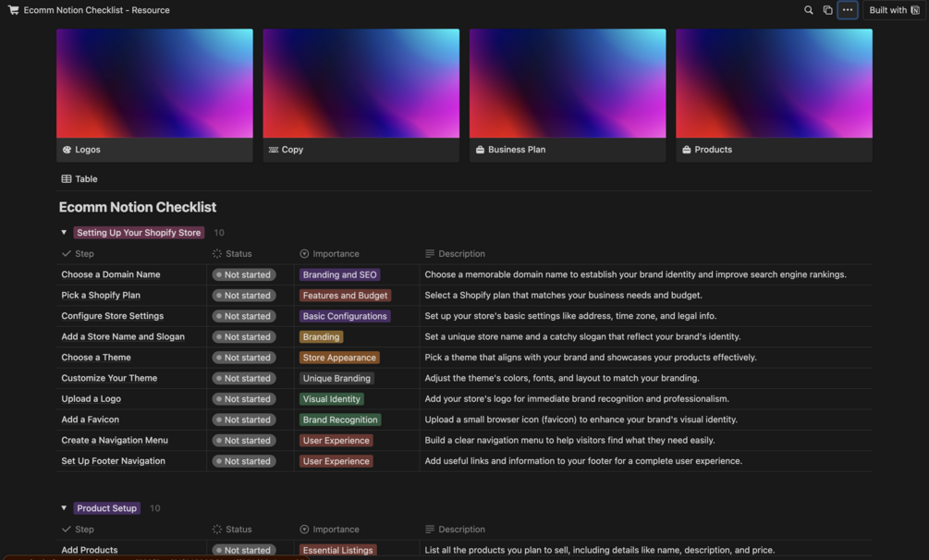
Task: Click the Built with Notion button
Action: pyautogui.click(x=894, y=10)
